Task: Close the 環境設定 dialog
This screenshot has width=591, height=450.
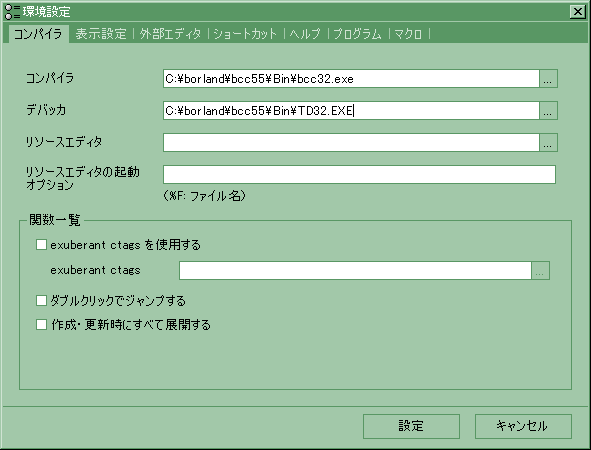Action: [577, 12]
